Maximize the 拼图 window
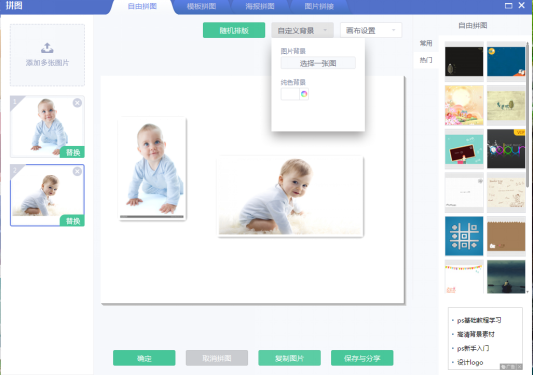This screenshot has width=533, height=375. pos(509,5)
